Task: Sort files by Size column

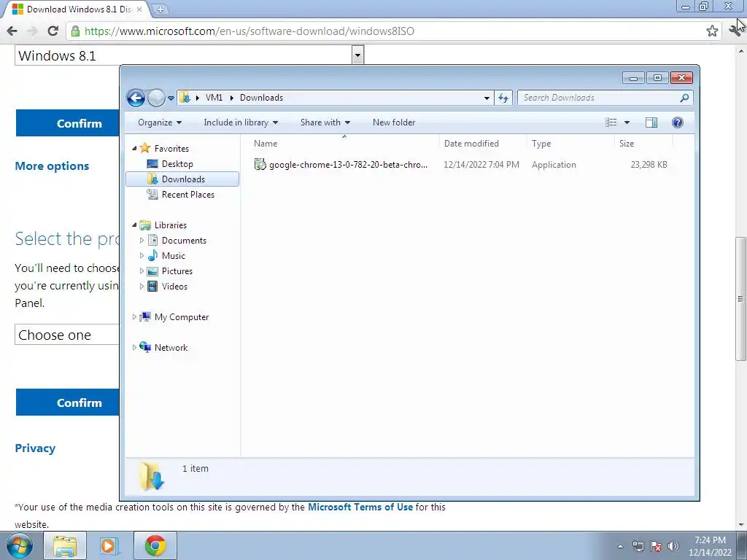Action: pos(643,144)
